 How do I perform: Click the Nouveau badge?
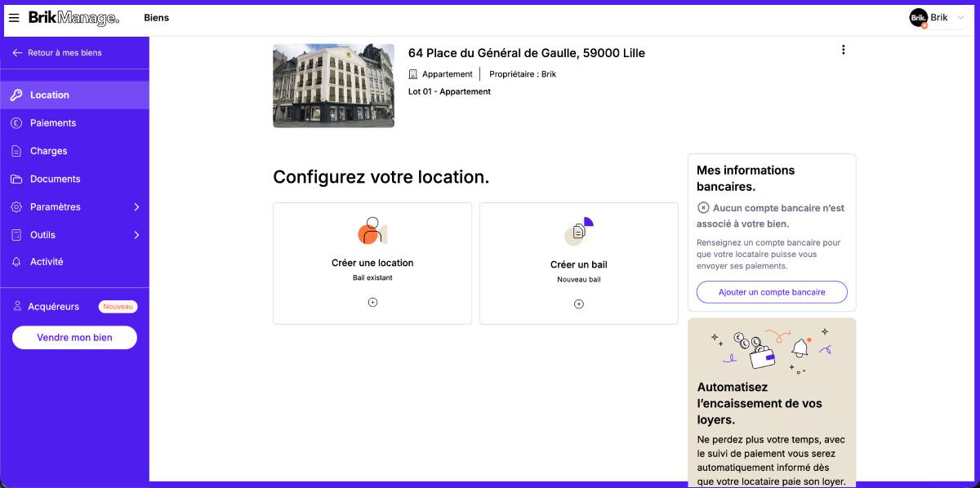(118, 307)
